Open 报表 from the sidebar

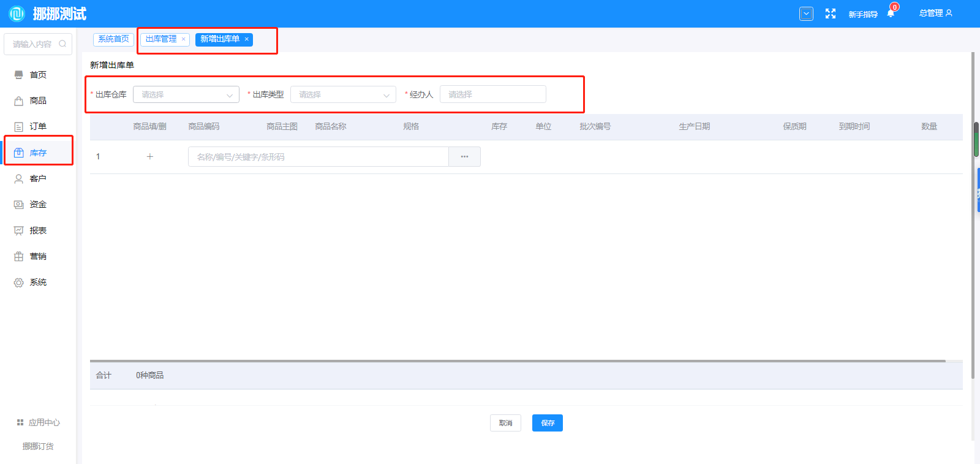click(38, 230)
